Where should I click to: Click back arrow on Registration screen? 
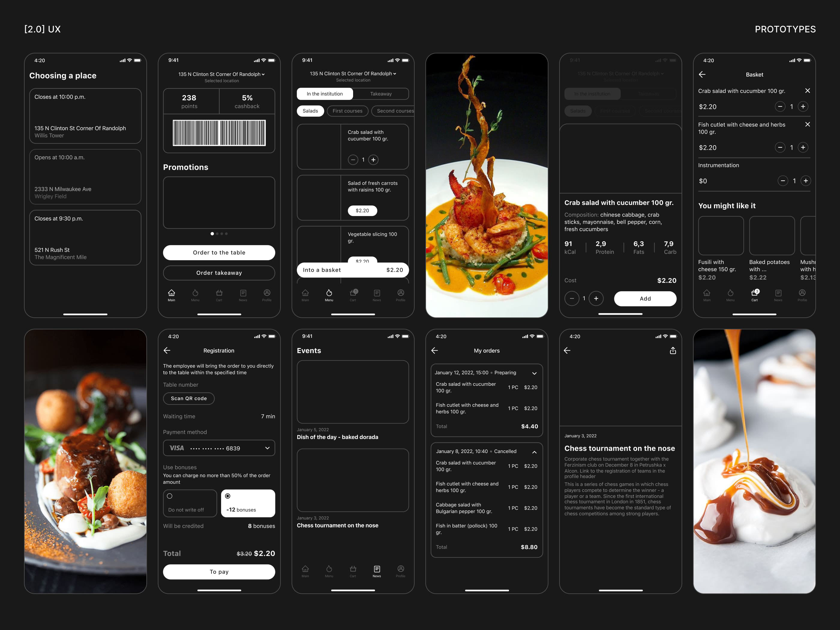coord(167,350)
